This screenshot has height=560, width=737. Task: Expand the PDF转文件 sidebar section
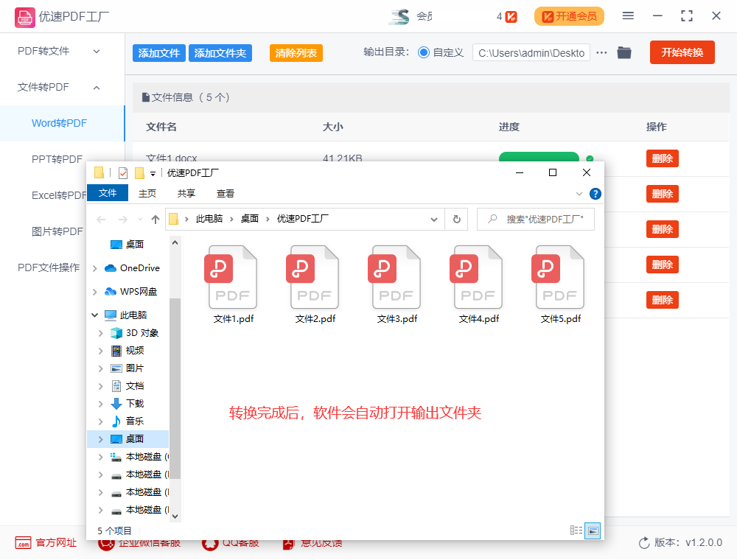94,51
